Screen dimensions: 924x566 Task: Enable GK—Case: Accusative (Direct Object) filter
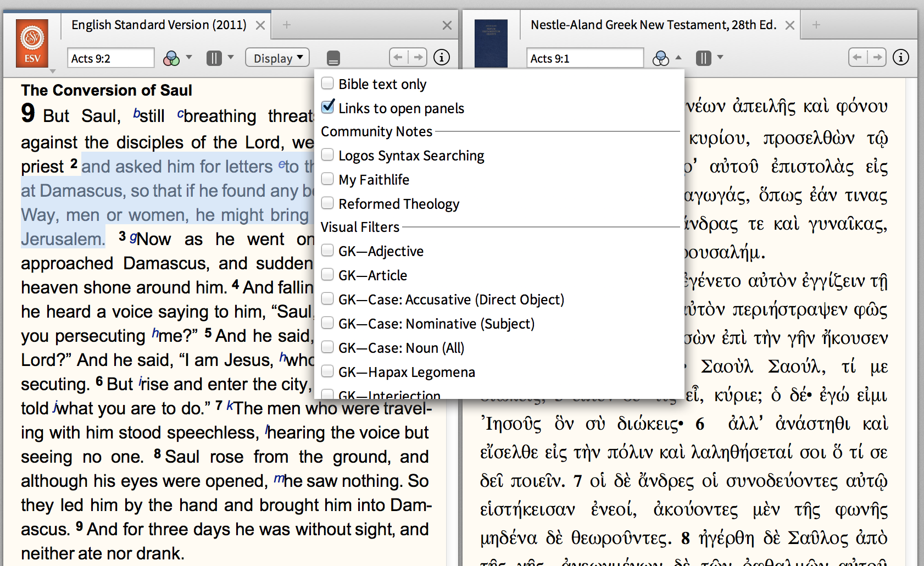(x=327, y=298)
